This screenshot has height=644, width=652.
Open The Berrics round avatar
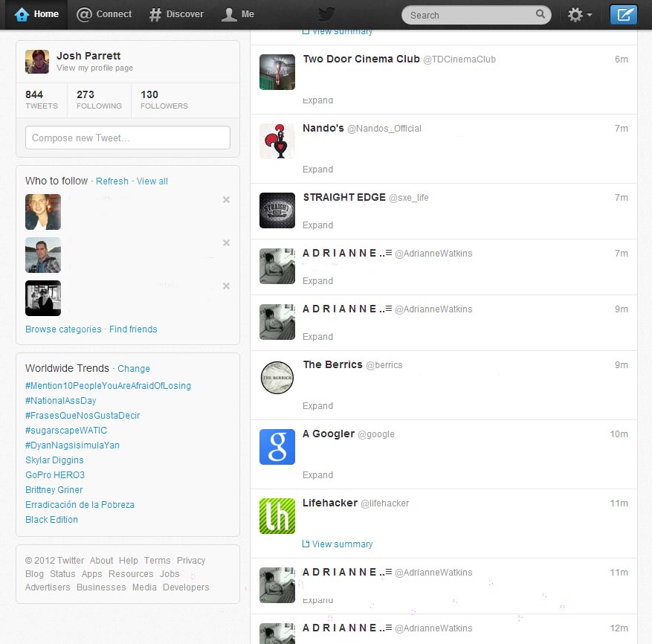tap(277, 377)
